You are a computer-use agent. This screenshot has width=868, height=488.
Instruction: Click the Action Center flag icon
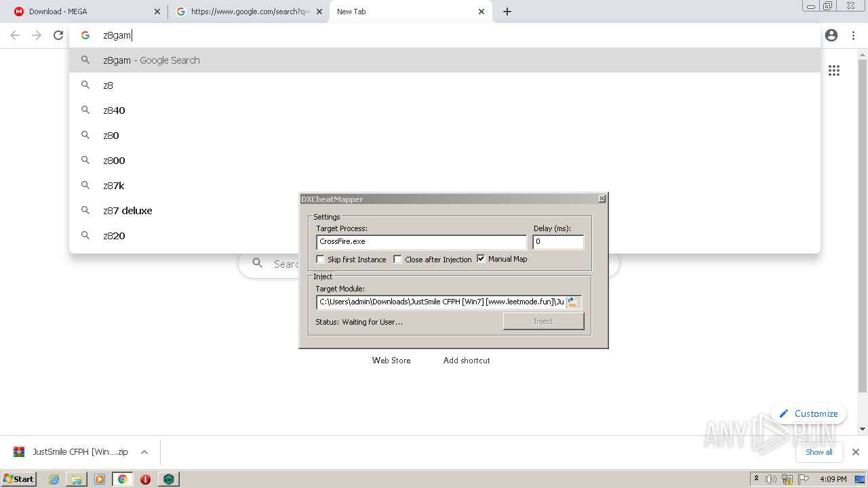coord(804,479)
